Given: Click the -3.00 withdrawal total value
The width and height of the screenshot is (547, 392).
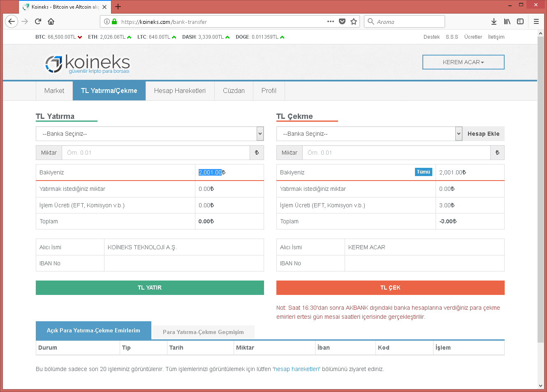Looking at the screenshot, I should click(x=448, y=221).
